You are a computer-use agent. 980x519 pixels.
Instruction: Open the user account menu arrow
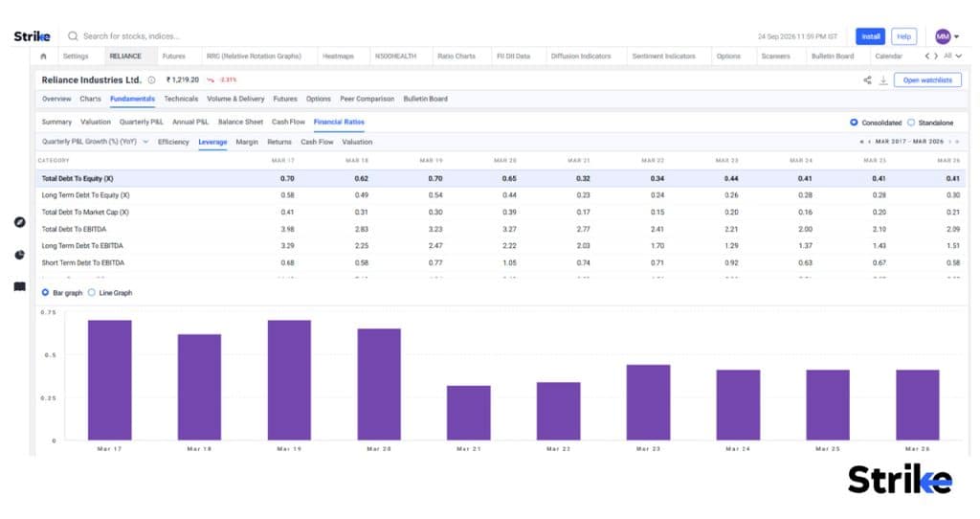pos(956,37)
